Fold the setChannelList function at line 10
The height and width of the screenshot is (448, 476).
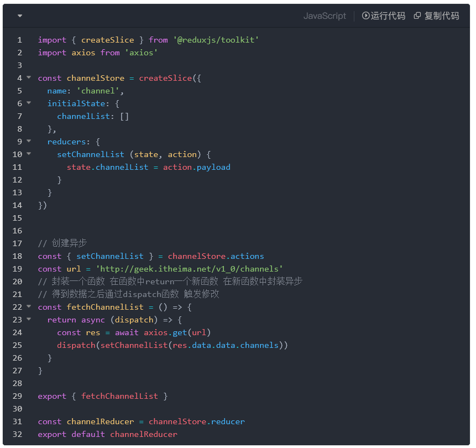[29, 154]
